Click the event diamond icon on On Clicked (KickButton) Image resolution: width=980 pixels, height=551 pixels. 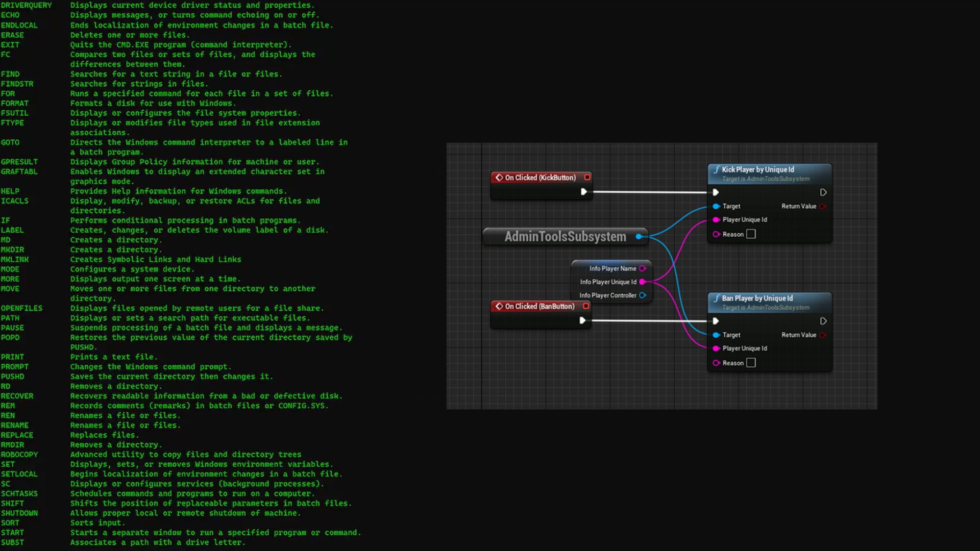tap(499, 177)
